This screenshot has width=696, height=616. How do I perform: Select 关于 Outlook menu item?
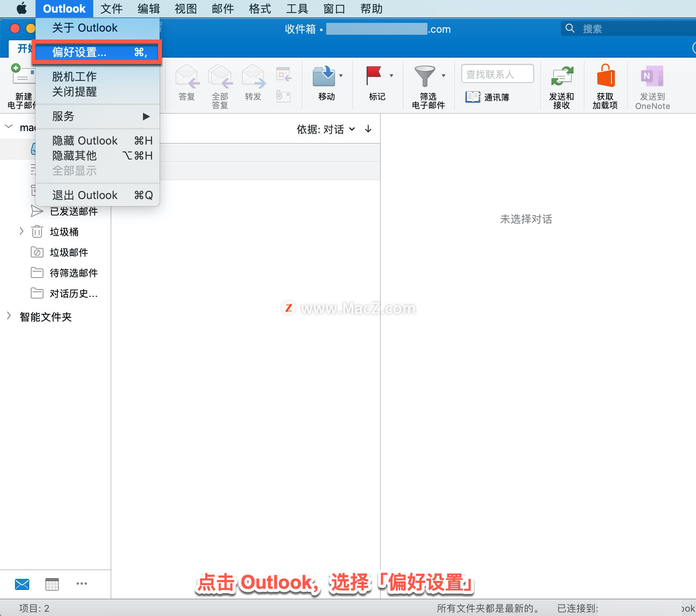(x=98, y=28)
